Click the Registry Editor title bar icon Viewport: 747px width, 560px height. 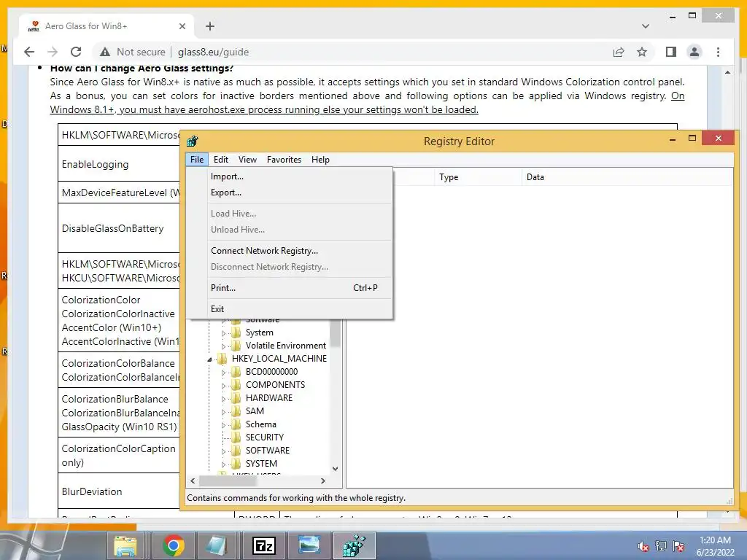193,141
